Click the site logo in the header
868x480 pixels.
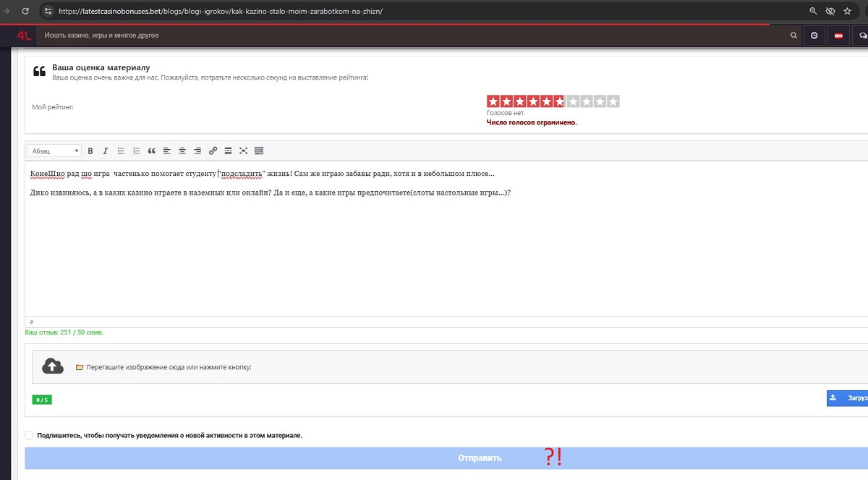(x=22, y=35)
